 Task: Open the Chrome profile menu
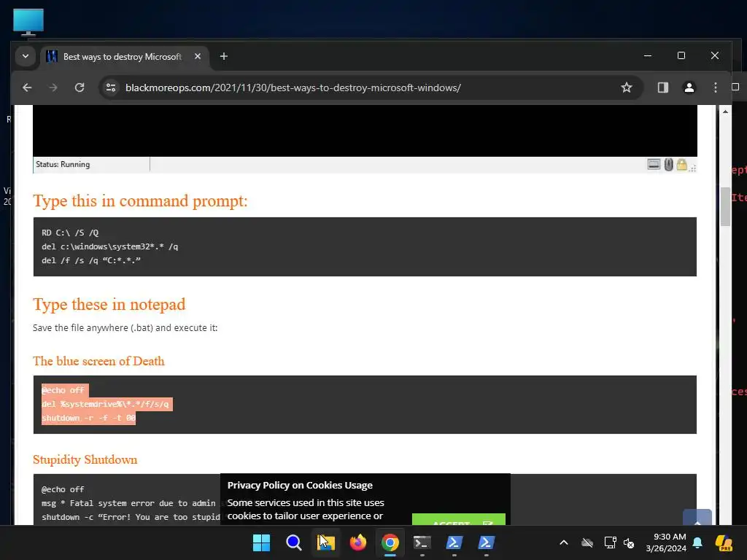(x=689, y=87)
